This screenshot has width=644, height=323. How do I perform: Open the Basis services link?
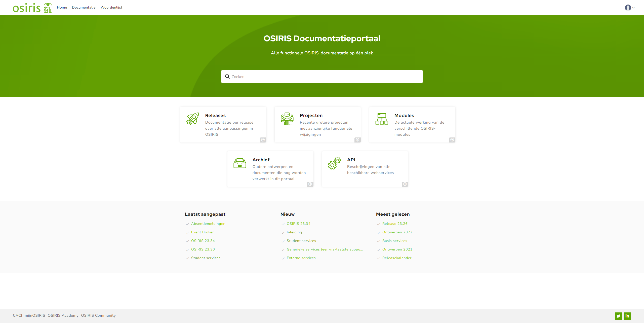tap(395, 241)
